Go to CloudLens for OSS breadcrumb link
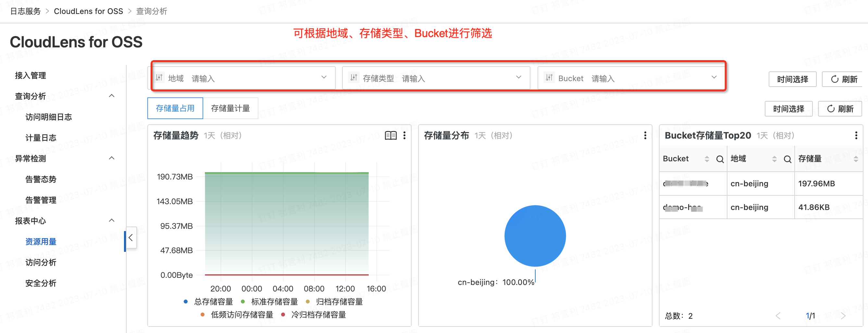Image resolution: width=868 pixels, height=333 pixels. tap(88, 11)
